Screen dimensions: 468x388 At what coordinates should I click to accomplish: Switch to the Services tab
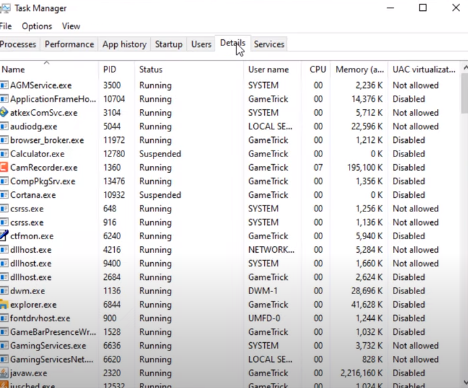coord(269,44)
